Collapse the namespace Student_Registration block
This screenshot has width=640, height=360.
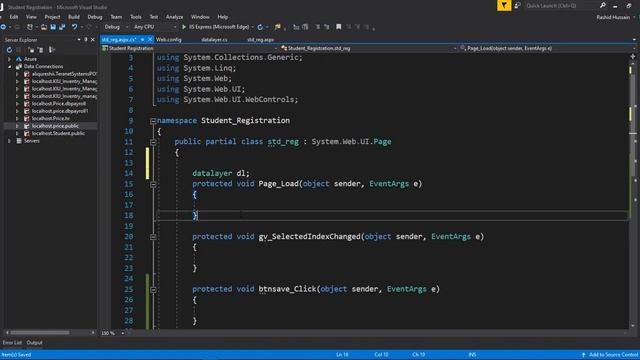[153, 121]
